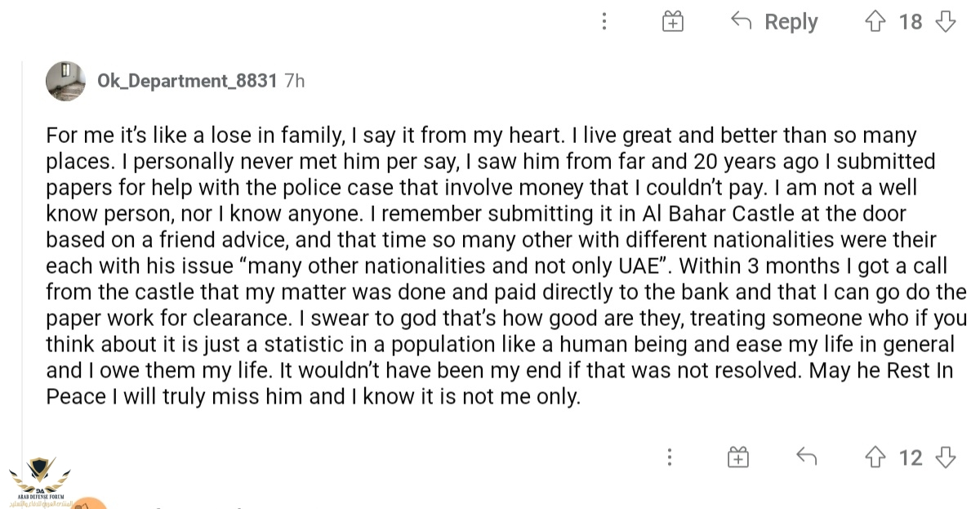Give an award to the 18-vote comment

click(x=672, y=21)
